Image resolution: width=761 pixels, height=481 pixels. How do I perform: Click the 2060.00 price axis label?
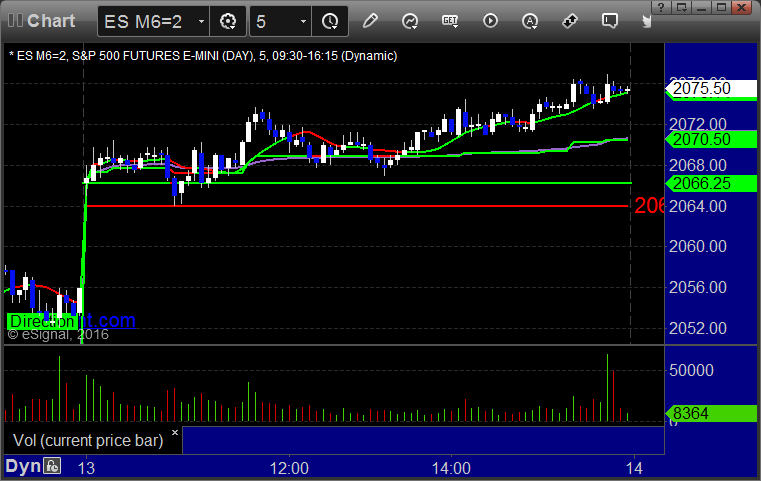(x=697, y=247)
